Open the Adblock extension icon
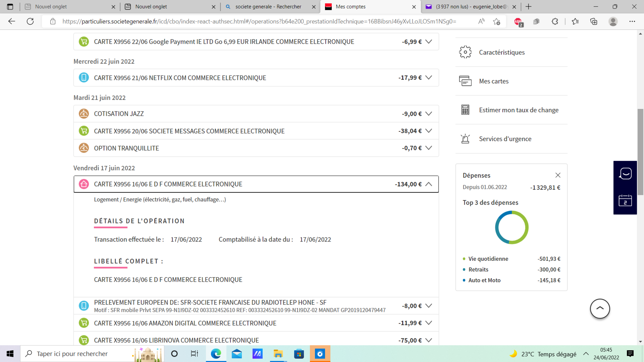Viewport: 644px width, 362px height. coord(518,22)
